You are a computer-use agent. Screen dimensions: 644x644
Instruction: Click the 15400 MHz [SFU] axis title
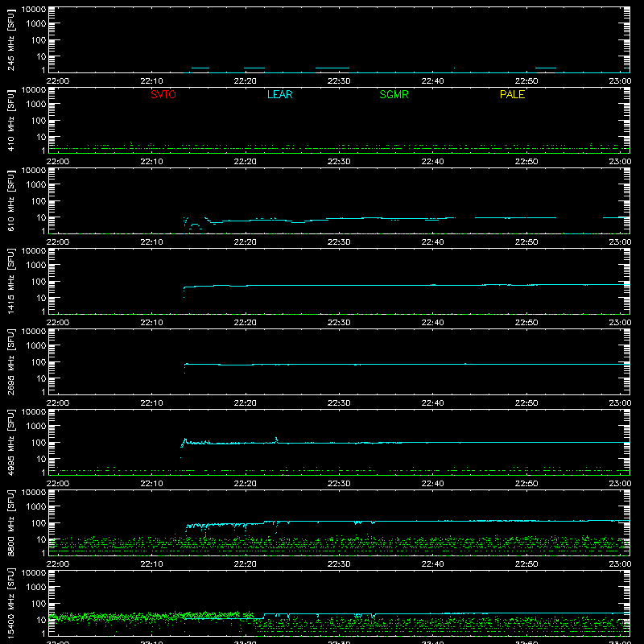10,603
